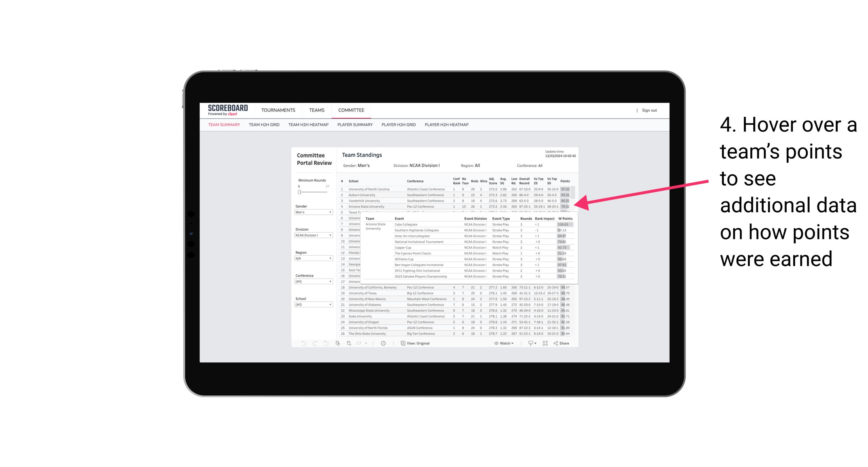Click the clock/update time icon
The height and width of the screenshot is (467, 868).
click(x=383, y=343)
